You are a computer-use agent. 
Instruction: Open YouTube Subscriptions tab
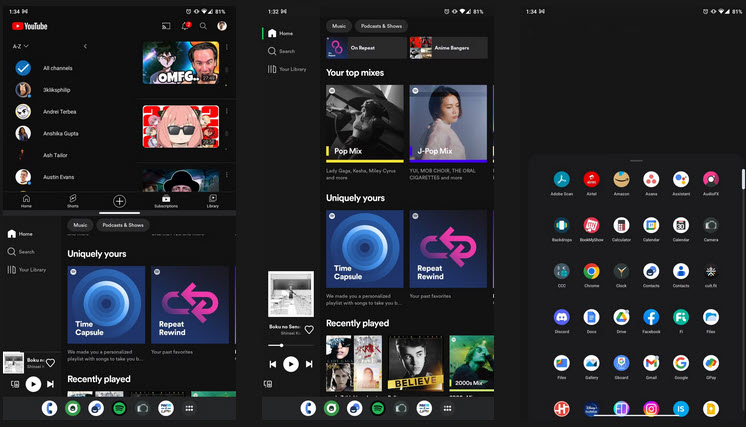[166, 201]
